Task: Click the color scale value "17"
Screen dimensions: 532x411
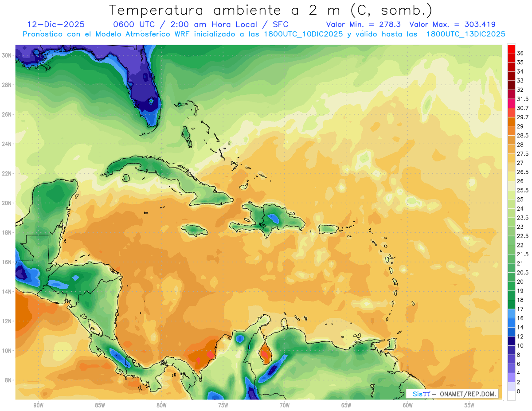Action: (520, 309)
